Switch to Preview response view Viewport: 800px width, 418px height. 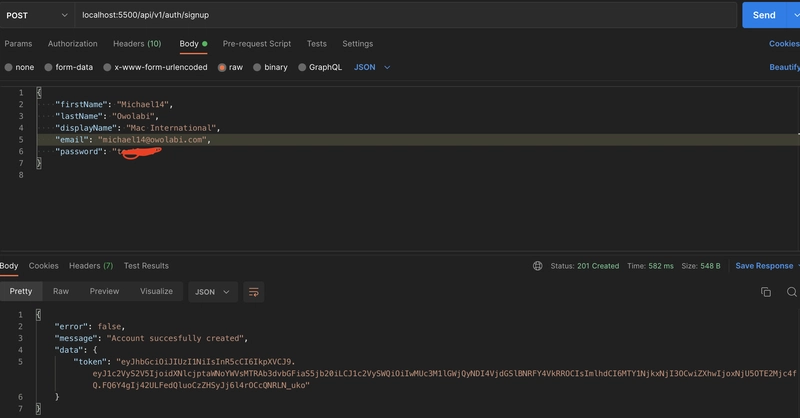tap(104, 291)
